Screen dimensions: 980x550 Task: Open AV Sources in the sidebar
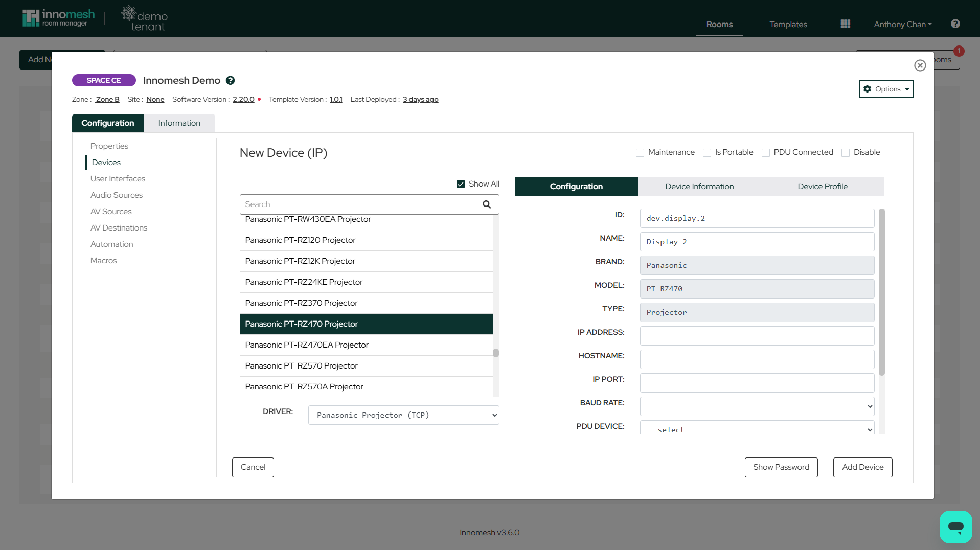click(111, 212)
